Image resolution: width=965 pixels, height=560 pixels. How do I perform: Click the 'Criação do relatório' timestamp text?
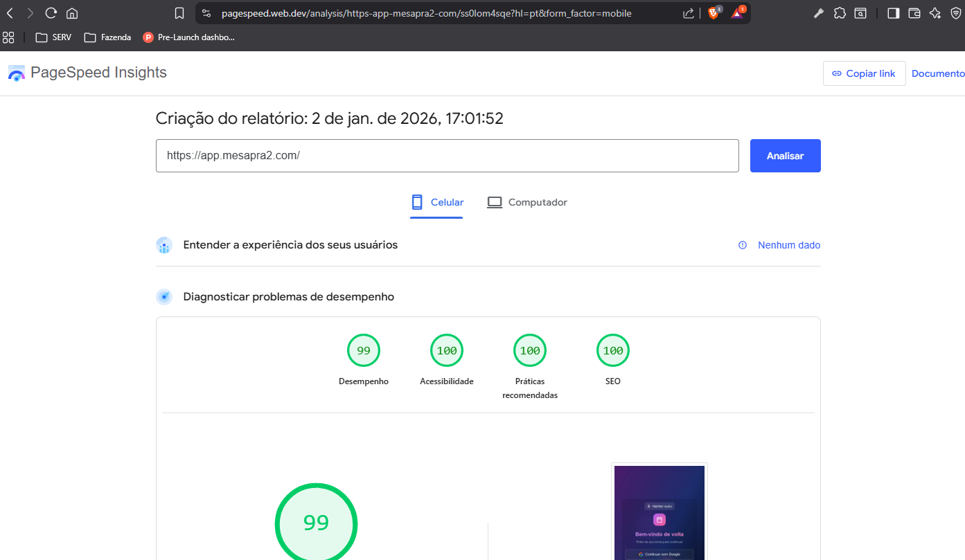[330, 118]
